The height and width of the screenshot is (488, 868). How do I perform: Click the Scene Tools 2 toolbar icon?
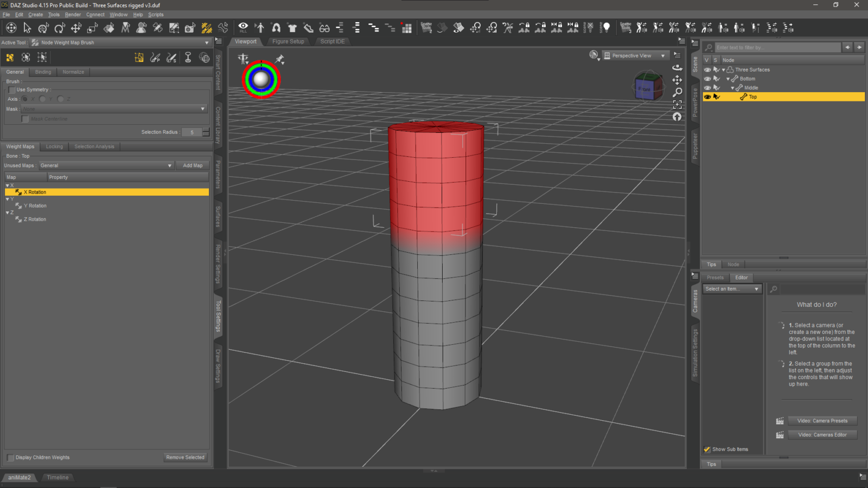click(426, 28)
